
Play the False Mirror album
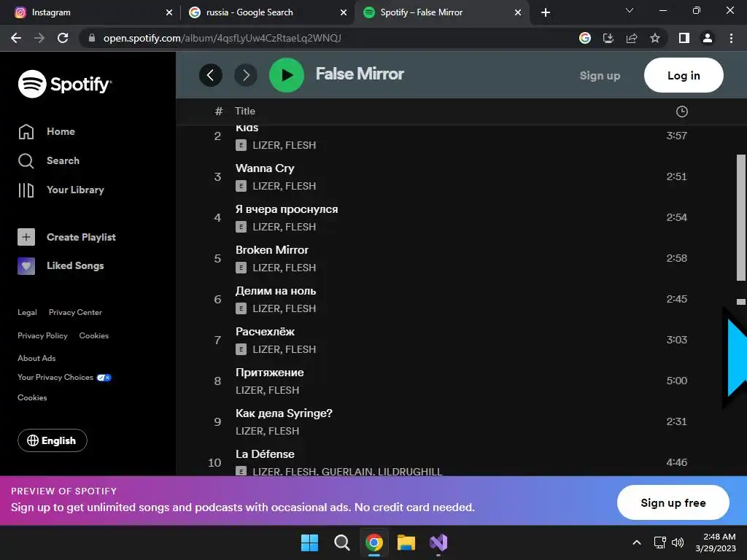(x=287, y=75)
